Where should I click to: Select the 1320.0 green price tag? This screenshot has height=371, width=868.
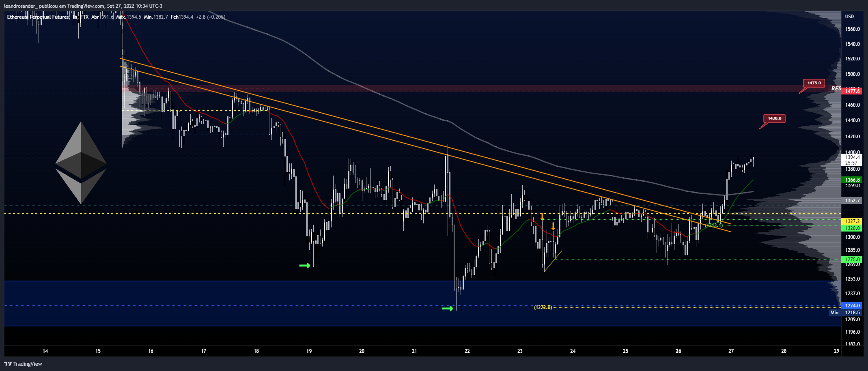coord(852,228)
